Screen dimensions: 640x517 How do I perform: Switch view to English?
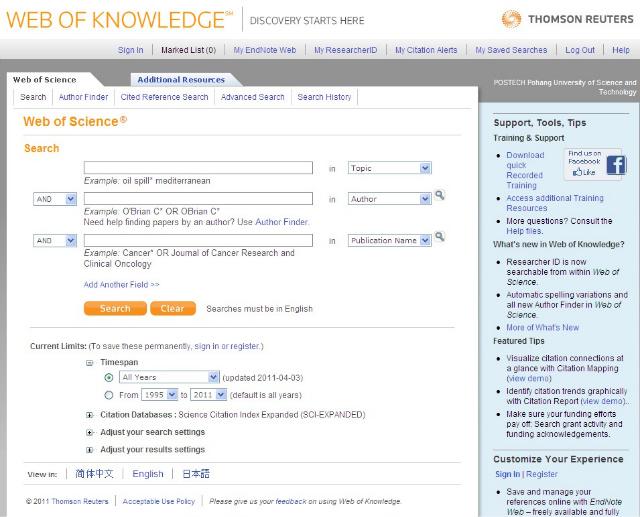point(148,474)
